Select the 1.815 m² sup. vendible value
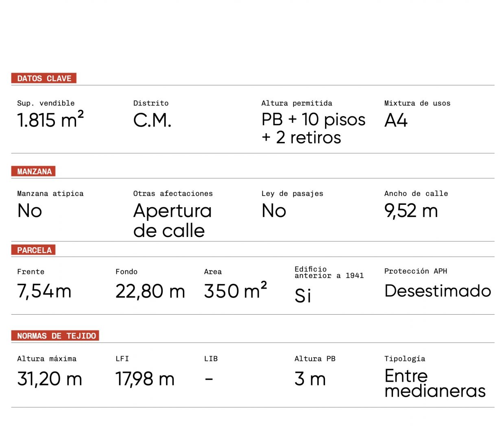 [50, 120]
